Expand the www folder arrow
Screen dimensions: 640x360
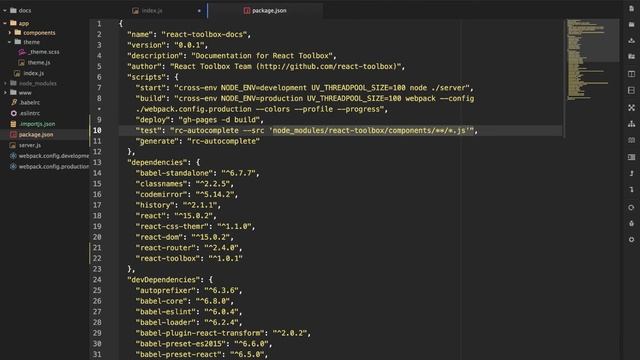[x=5, y=93]
